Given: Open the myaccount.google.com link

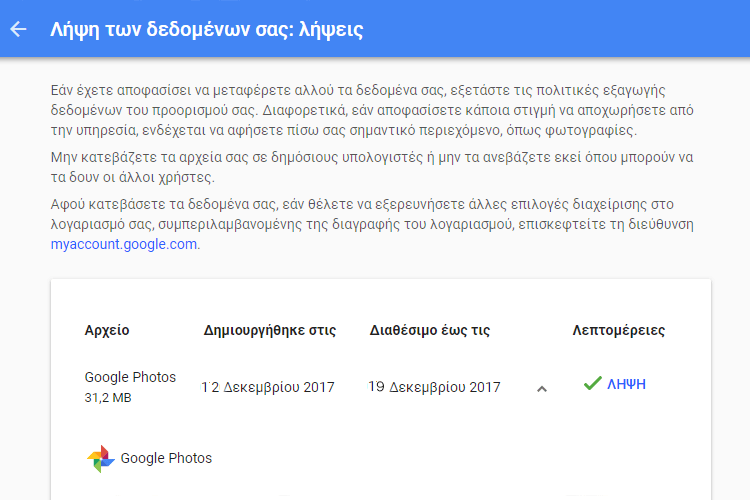Looking at the screenshot, I should click(x=124, y=244).
